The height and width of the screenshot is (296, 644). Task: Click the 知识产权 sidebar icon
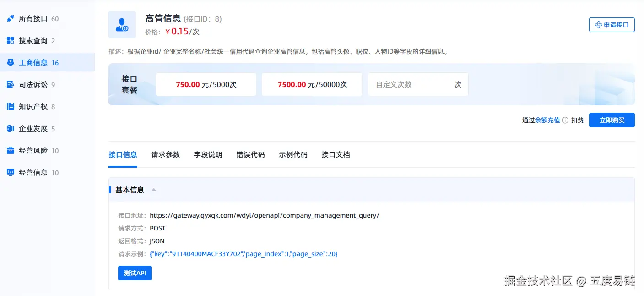11,107
